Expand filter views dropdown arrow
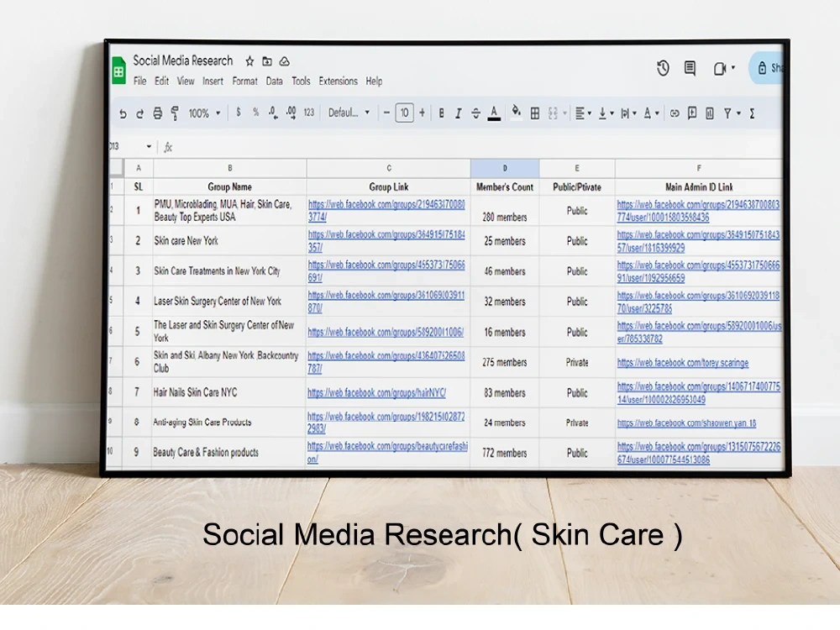The width and height of the screenshot is (840, 630). click(738, 113)
